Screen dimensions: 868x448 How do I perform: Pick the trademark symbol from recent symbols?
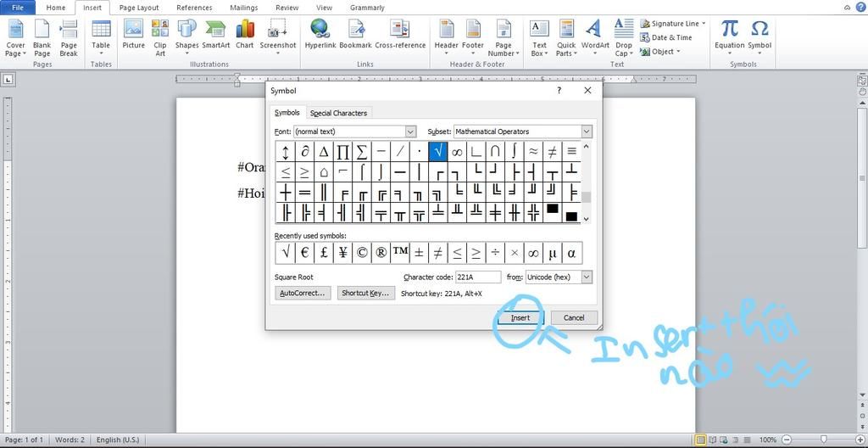point(400,253)
